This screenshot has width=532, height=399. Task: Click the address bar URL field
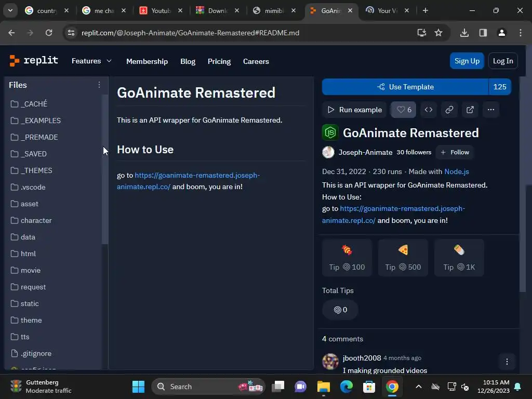coord(190,33)
